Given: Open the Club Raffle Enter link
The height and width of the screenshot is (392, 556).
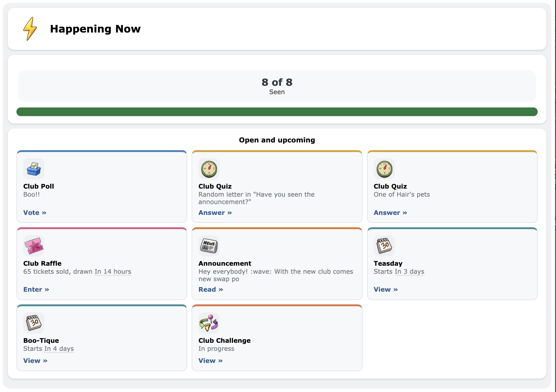Looking at the screenshot, I should [x=36, y=290].
